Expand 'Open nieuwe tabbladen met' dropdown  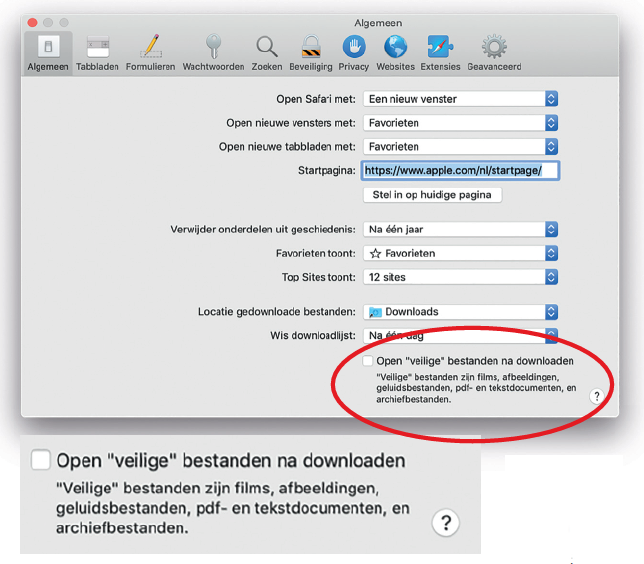[460, 147]
